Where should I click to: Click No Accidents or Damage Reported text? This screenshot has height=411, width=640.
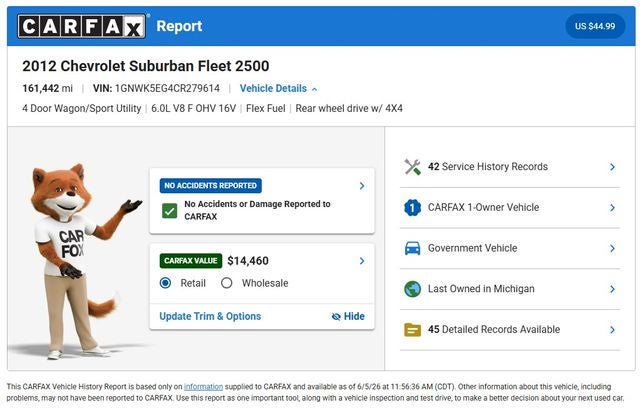point(257,210)
